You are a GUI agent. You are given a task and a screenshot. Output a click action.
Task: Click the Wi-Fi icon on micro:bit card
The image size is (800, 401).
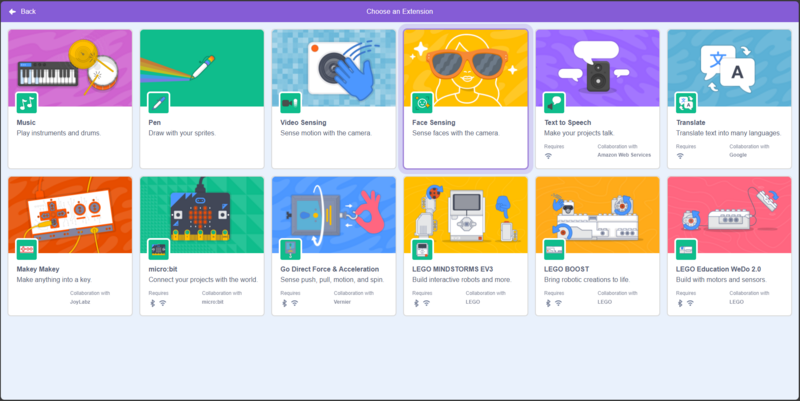pyautogui.click(x=163, y=303)
